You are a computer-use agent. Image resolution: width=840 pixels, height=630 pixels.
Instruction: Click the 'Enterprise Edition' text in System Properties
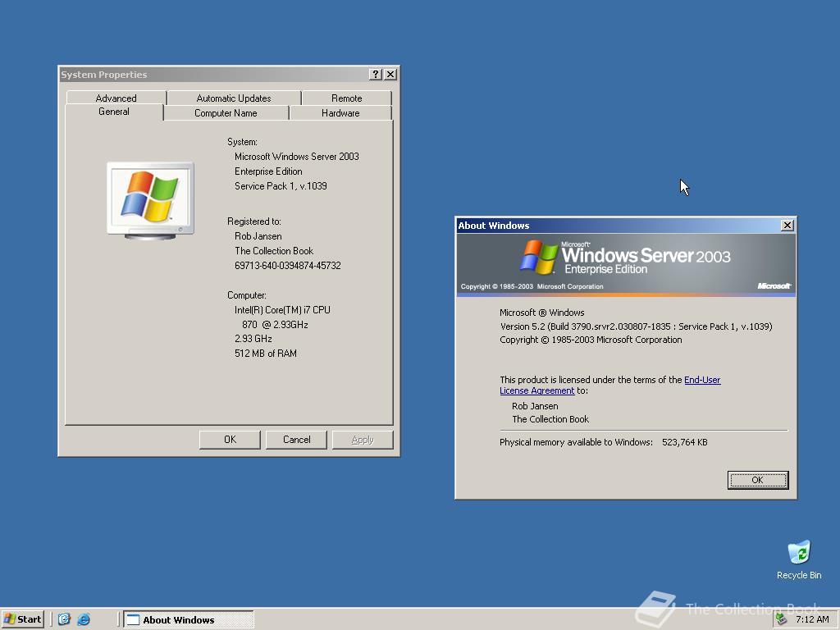(x=268, y=171)
